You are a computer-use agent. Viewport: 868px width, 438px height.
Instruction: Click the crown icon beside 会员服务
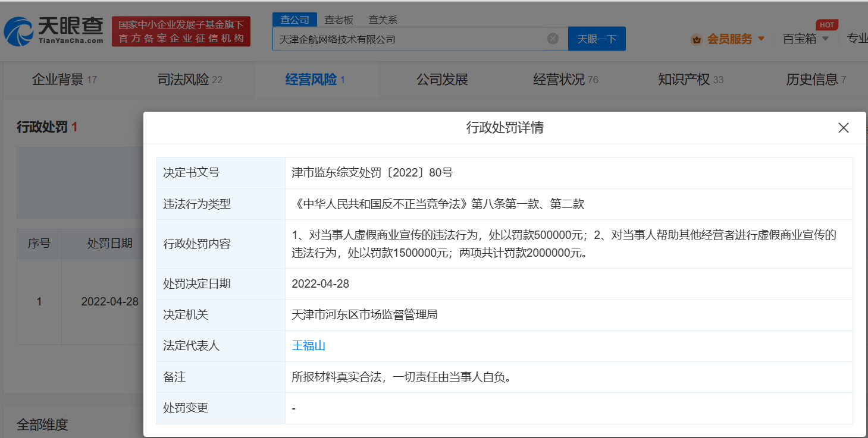695,38
